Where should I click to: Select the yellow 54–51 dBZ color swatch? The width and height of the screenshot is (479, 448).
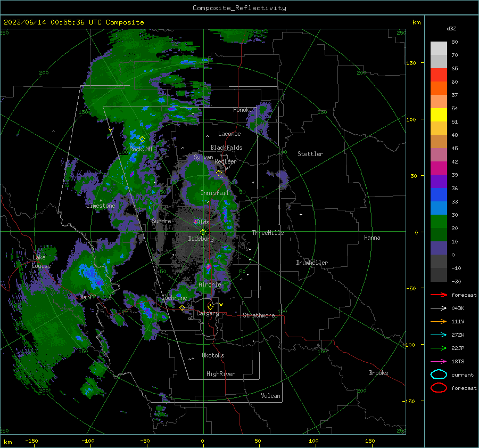(439, 115)
